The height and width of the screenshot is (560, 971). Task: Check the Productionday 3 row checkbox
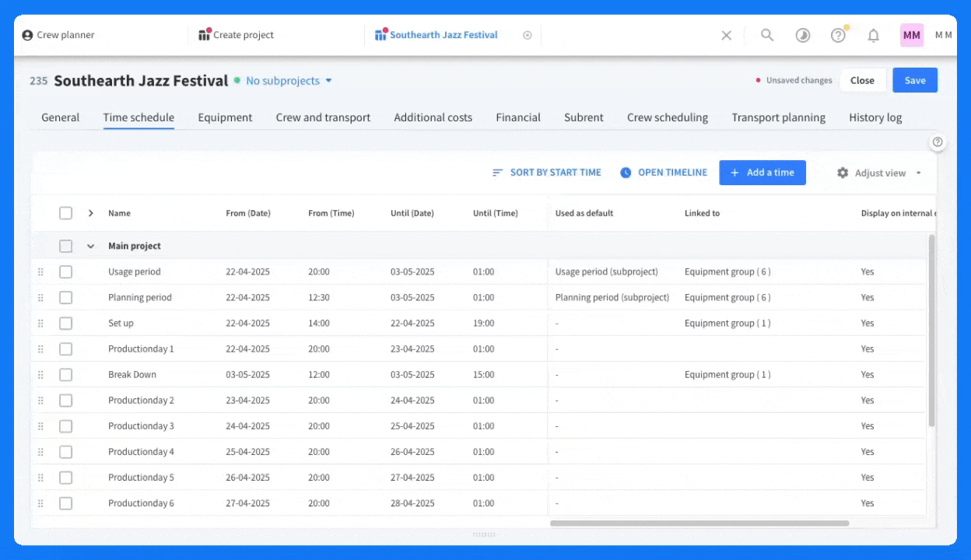coord(65,425)
